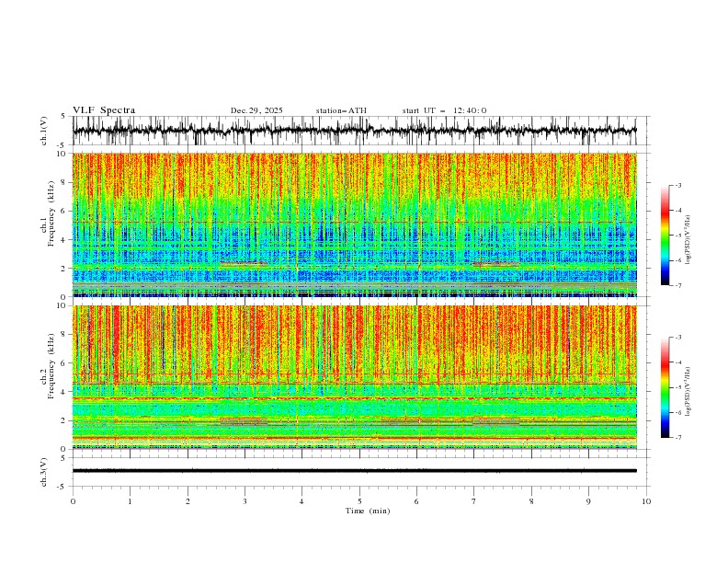Click time axis tick label '3'
728x563 pixels.
point(245,501)
